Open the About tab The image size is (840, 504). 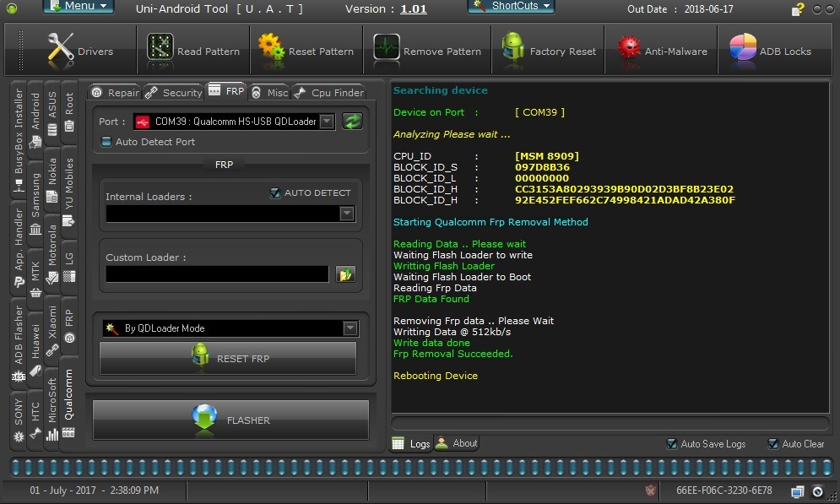pos(457,443)
